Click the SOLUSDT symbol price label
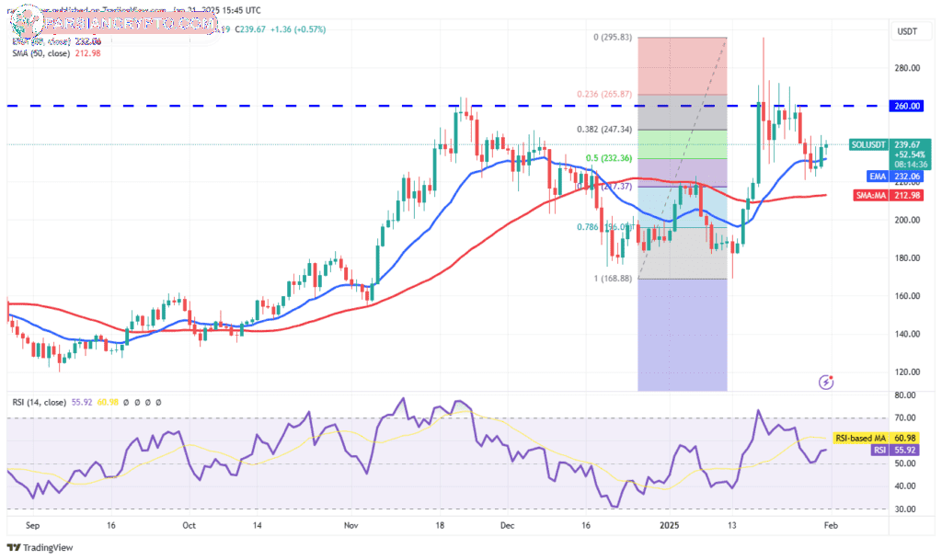Image resolution: width=942 pixels, height=560 pixels. click(x=868, y=144)
